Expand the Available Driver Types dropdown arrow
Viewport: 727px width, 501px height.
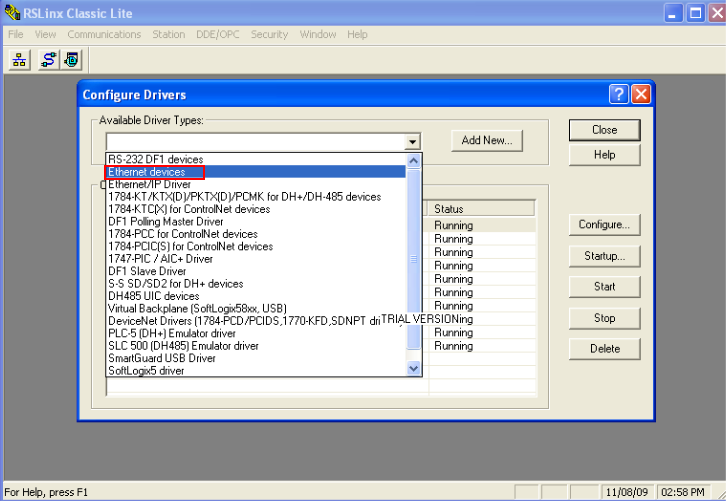click(x=412, y=142)
